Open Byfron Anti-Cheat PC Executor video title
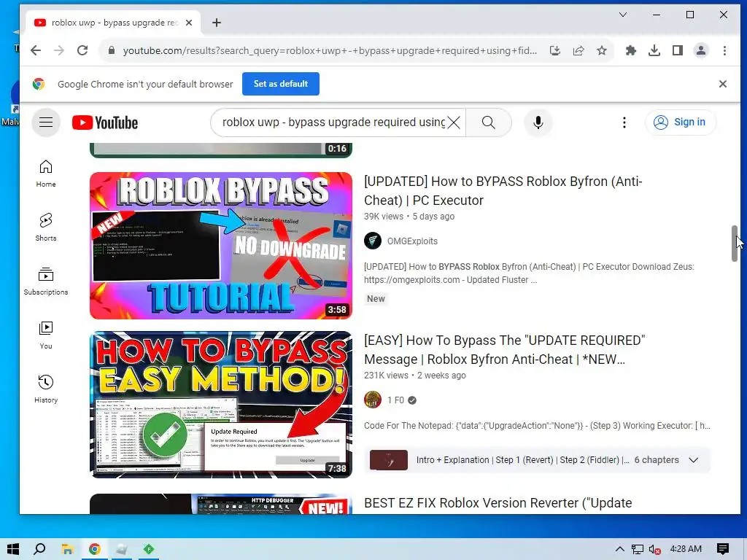The width and height of the screenshot is (747, 560). point(503,191)
